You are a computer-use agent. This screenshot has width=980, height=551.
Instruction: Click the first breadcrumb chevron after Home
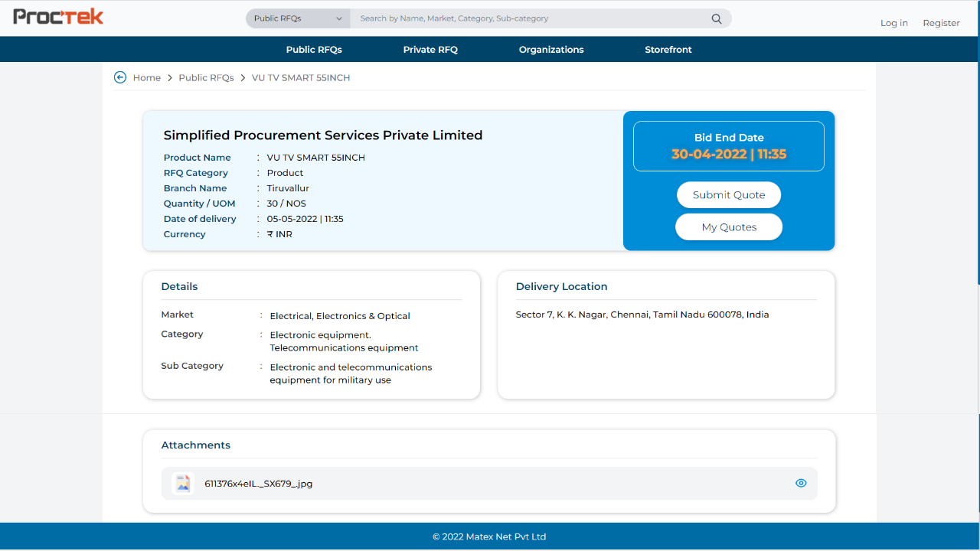click(170, 78)
